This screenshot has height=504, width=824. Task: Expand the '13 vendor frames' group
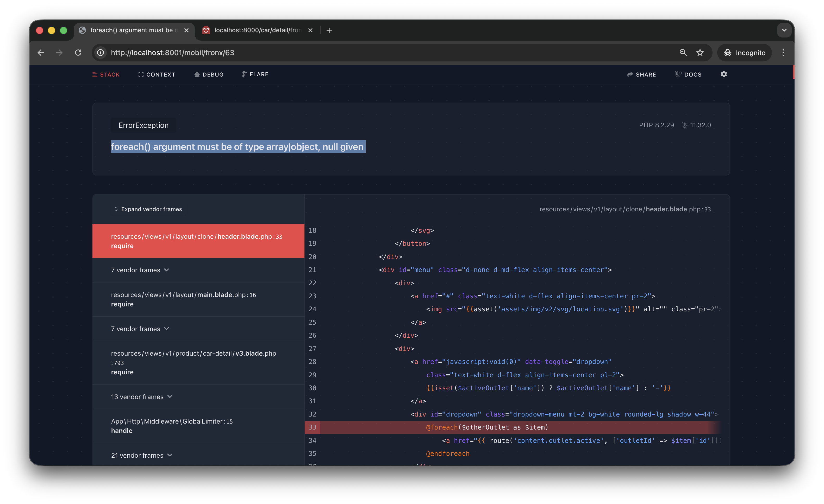[198, 396]
